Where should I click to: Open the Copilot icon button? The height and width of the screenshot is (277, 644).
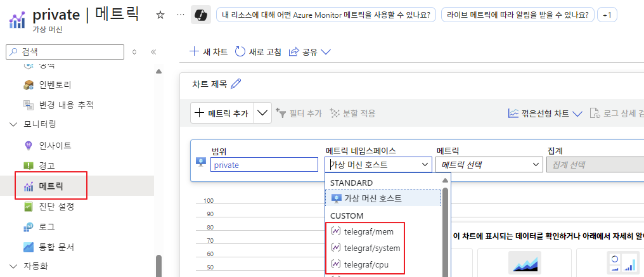tap(201, 15)
